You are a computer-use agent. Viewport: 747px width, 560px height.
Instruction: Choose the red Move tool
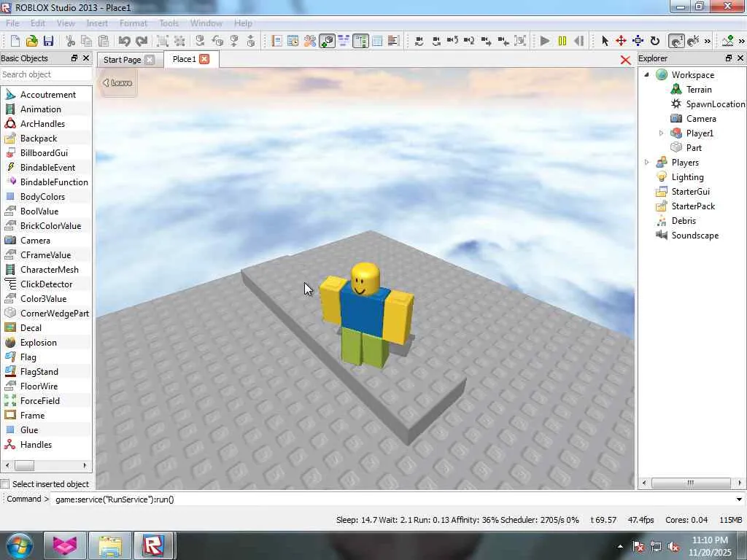click(621, 41)
